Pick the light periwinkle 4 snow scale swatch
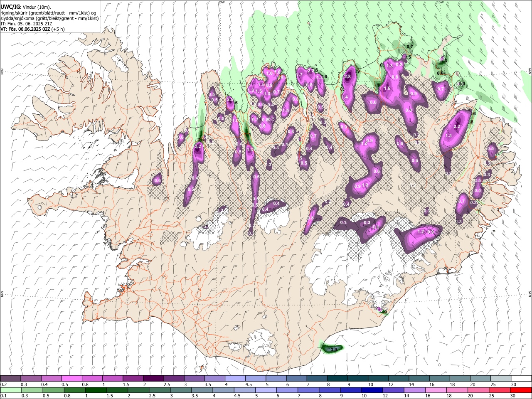The width and height of the screenshot is (532, 399). click(x=235, y=378)
